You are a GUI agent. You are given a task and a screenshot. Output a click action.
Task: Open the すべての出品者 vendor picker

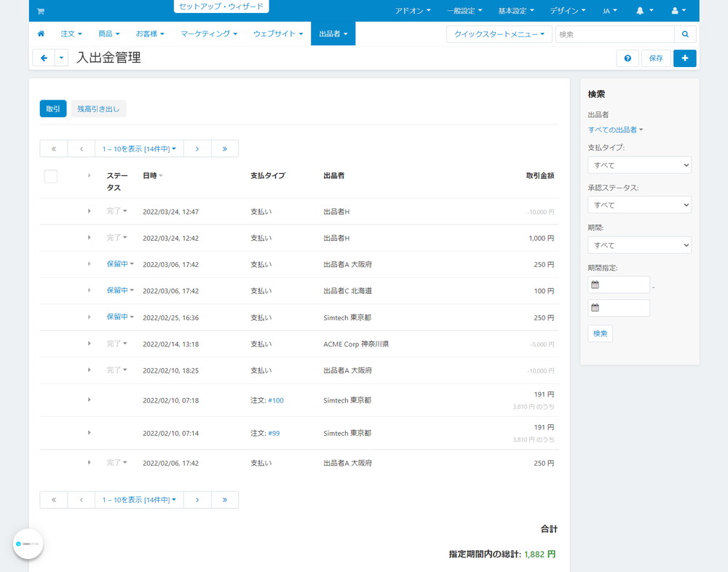click(615, 130)
